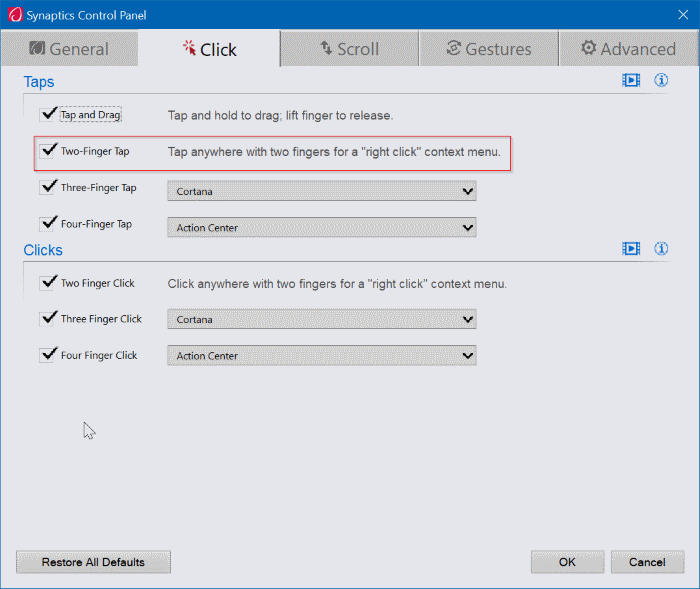Switch to the General tab

point(69,49)
